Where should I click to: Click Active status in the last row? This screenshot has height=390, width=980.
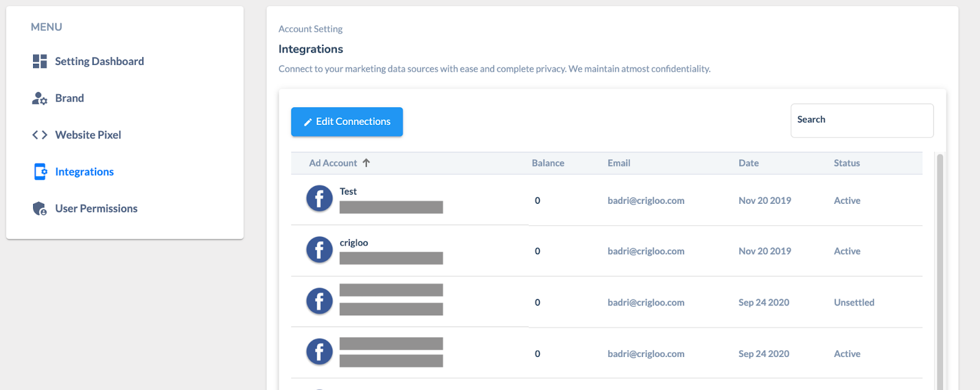[847, 354]
